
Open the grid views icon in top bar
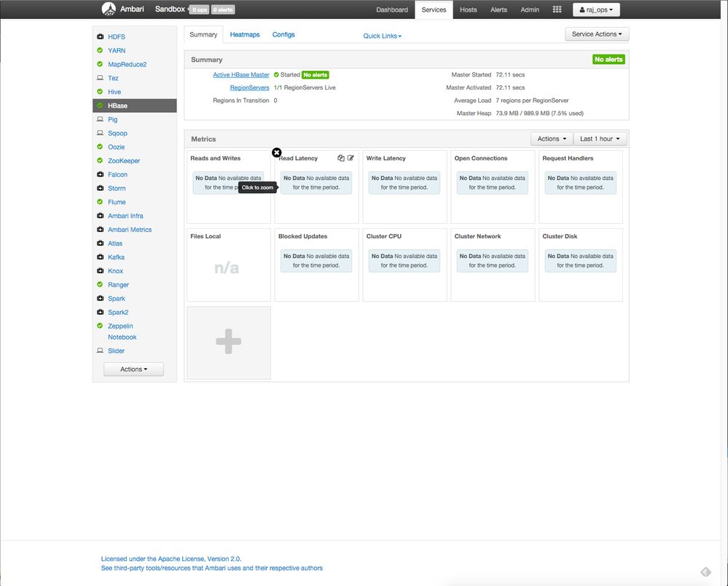pyautogui.click(x=557, y=9)
